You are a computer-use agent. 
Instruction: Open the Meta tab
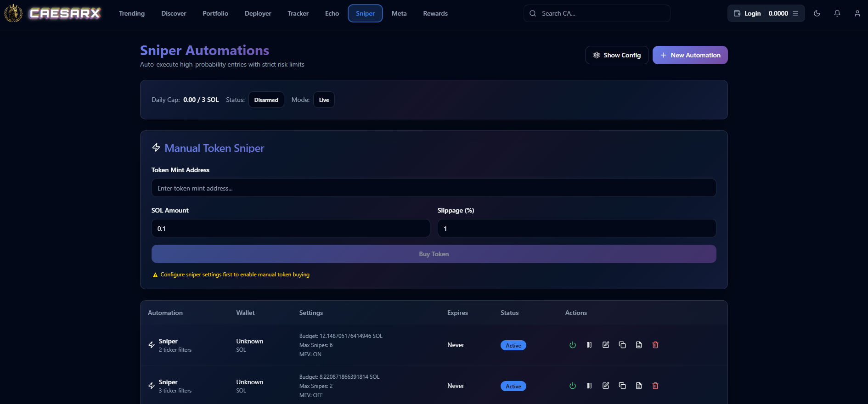(x=399, y=13)
